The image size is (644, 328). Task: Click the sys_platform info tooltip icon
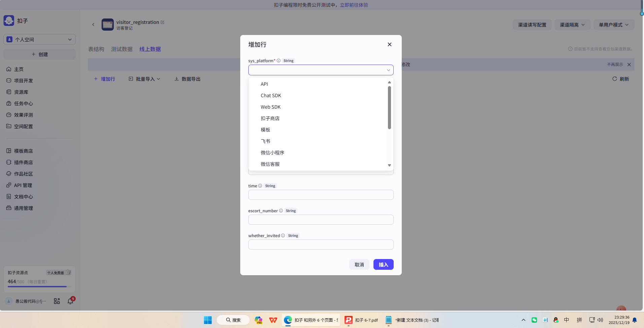(279, 61)
